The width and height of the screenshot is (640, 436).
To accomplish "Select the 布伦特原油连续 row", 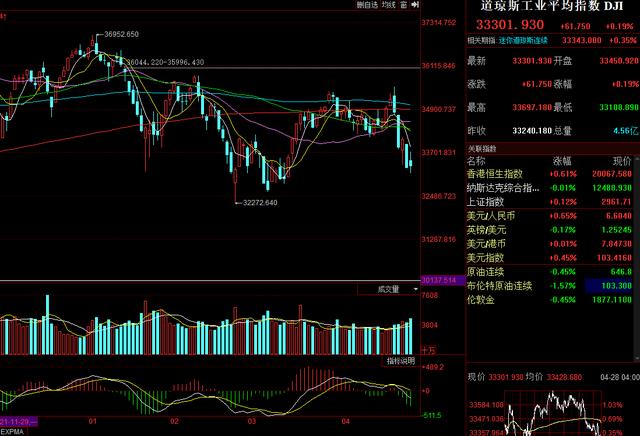I will coord(502,284).
